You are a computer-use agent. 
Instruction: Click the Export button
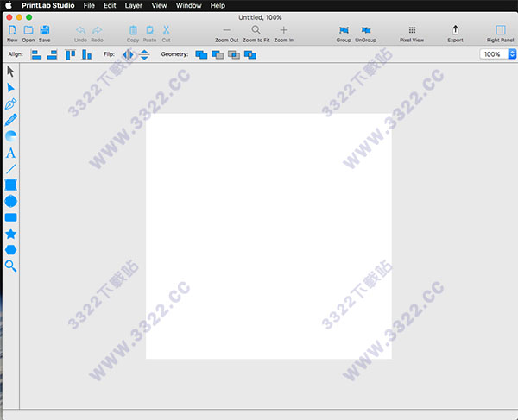455,34
